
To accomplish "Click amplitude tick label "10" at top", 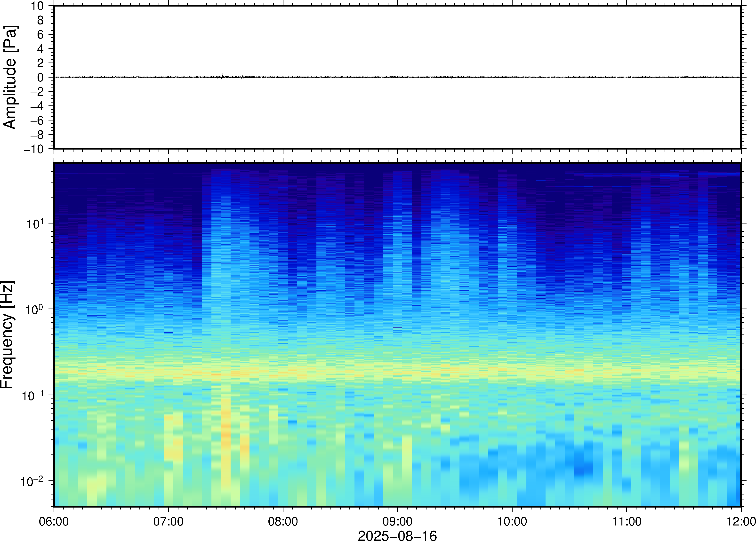I will 37,6.
